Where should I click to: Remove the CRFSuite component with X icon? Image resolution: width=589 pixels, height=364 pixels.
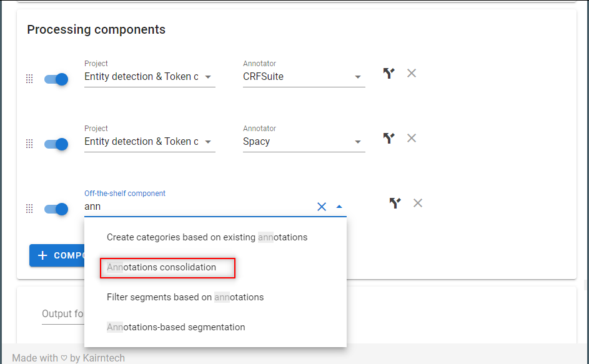(x=412, y=73)
